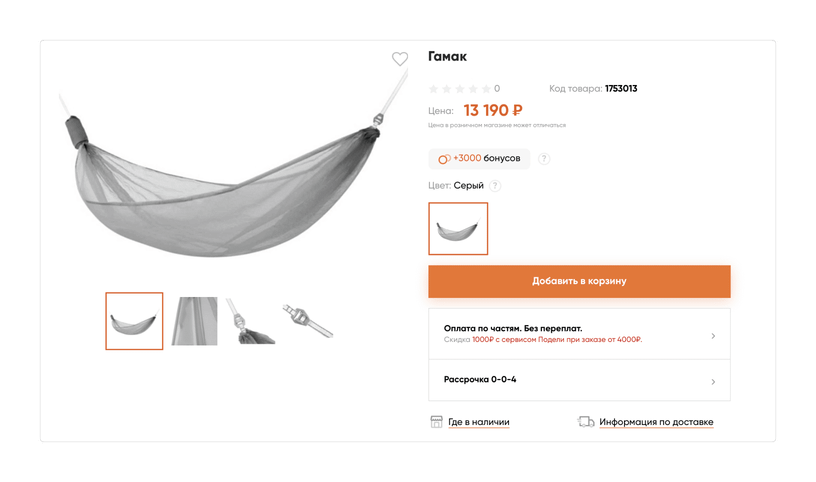Open help question mark next to bonuses
This screenshot has height=482, width=816.
(544, 159)
